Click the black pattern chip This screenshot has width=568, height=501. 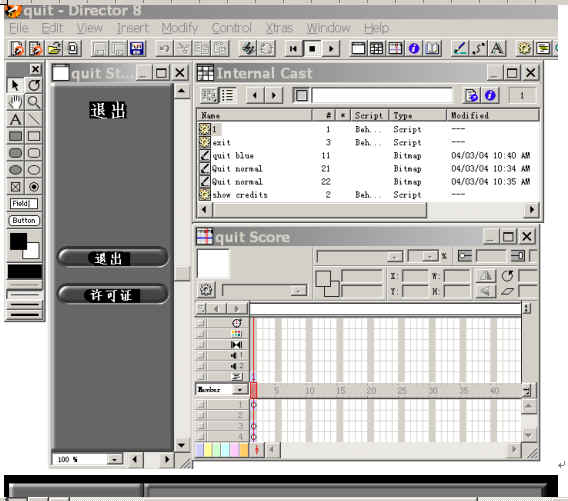tap(25, 271)
